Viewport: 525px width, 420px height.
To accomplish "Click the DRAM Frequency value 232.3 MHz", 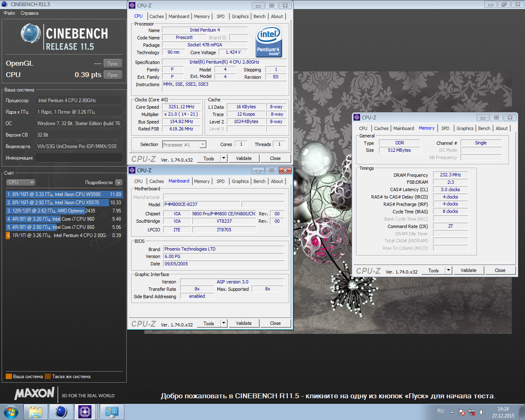I will (450, 175).
